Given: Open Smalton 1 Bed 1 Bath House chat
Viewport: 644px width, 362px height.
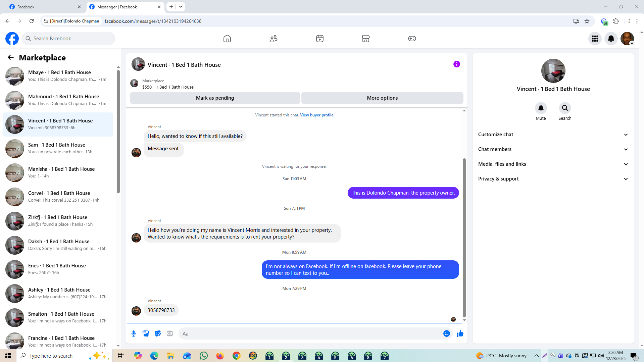Looking at the screenshot, I should click(58, 318).
